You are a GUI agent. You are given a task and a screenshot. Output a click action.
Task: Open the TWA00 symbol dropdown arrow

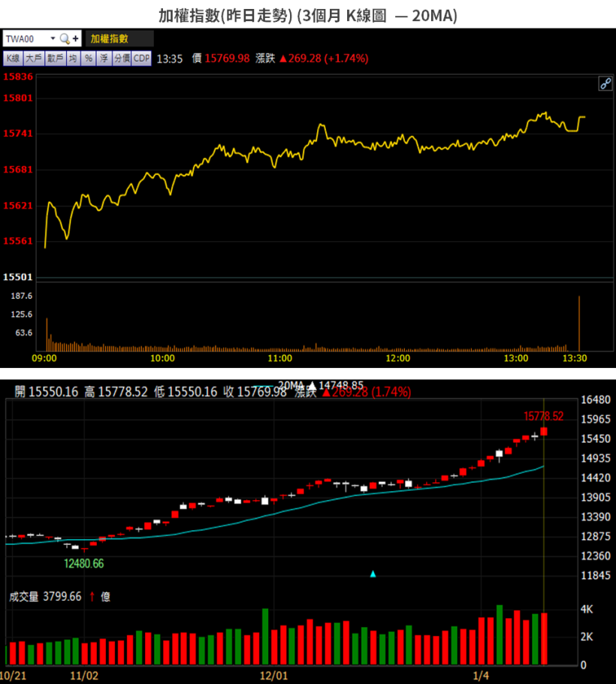coord(53,38)
